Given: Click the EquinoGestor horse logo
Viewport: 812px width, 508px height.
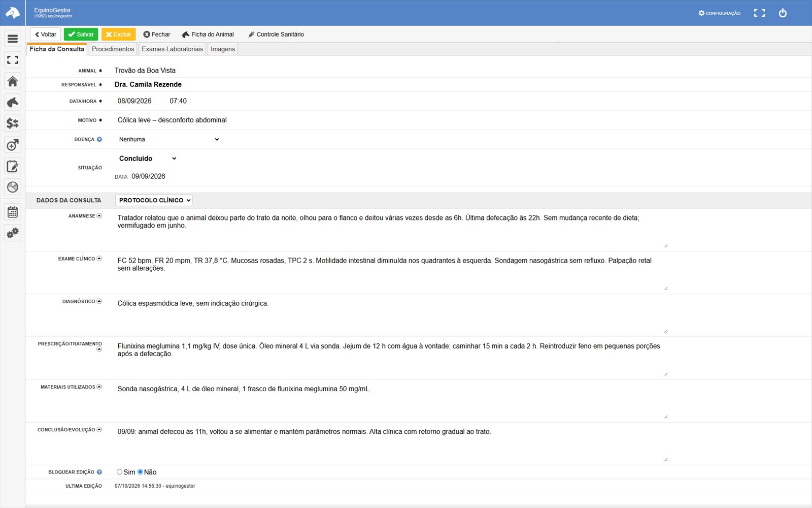Looking at the screenshot, I should (13, 13).
